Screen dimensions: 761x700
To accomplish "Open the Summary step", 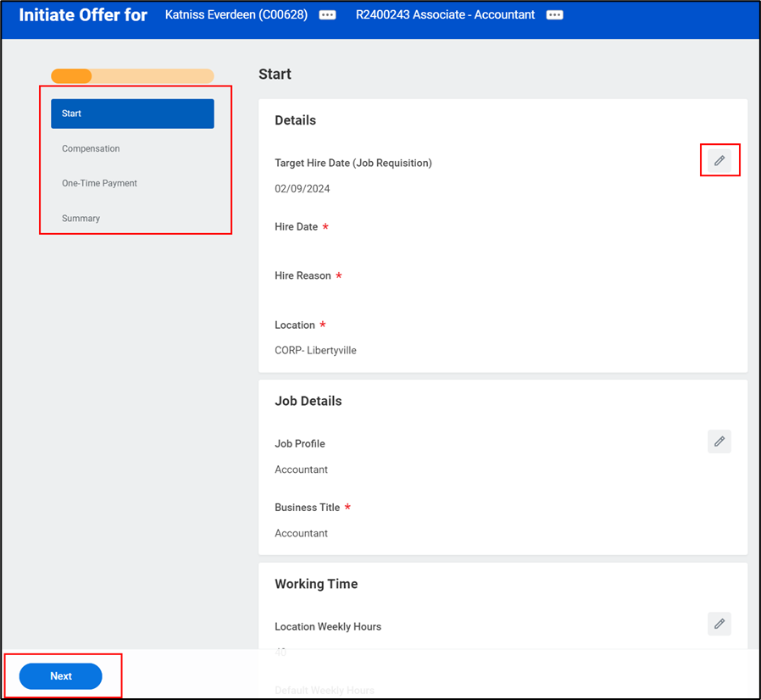I will [81, 219].
